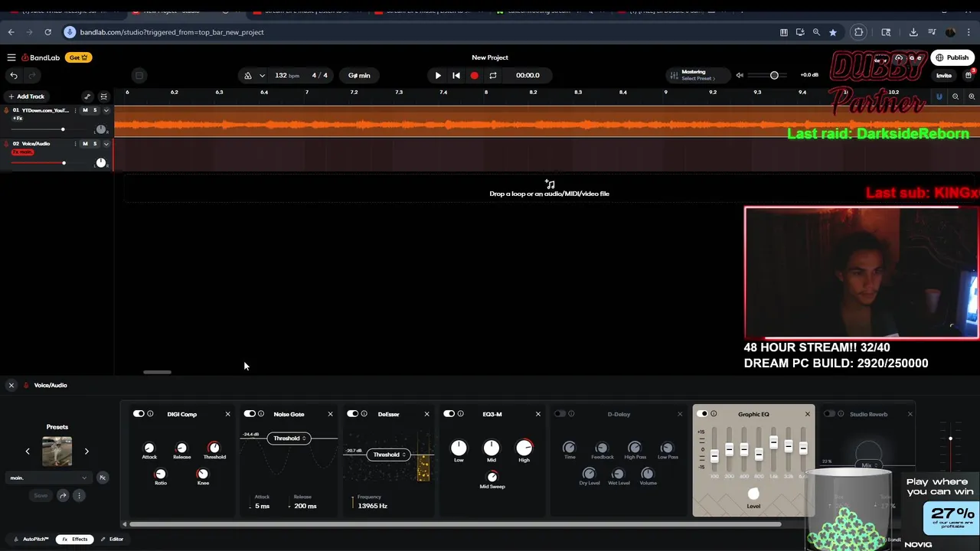Start recording with the red record button

(x=475, y=75)
